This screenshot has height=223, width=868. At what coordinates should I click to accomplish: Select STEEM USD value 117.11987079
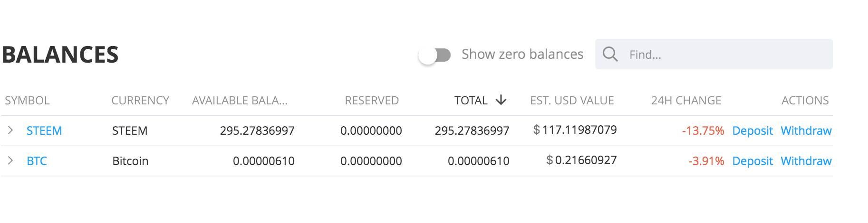click(575, 130)
